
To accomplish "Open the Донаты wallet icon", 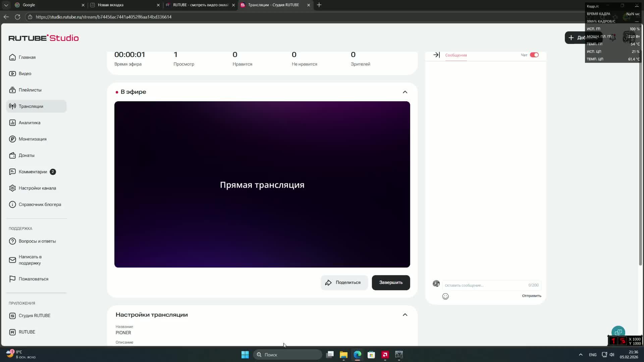I will pyautogui.click(x=12, y=156).
